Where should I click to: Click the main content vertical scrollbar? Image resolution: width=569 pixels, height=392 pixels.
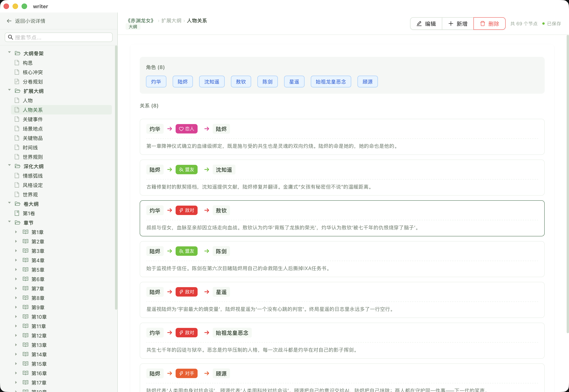pos(567,184)
